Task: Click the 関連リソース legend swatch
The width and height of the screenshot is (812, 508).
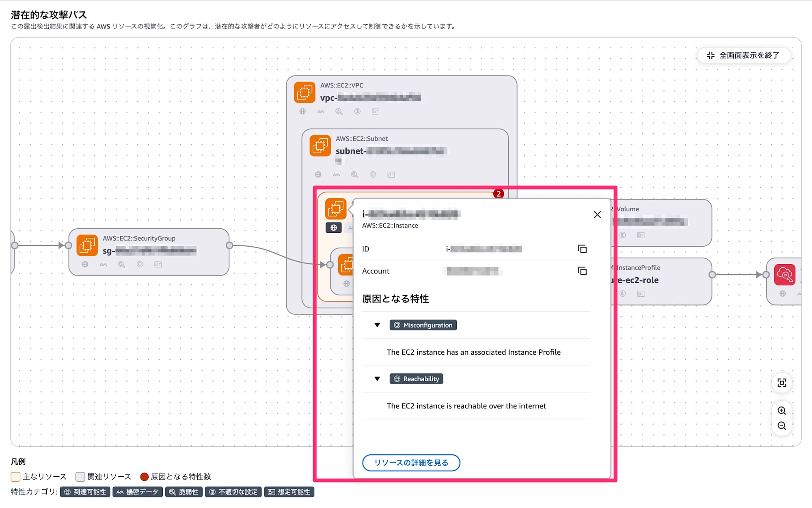Action: (80, 476)
